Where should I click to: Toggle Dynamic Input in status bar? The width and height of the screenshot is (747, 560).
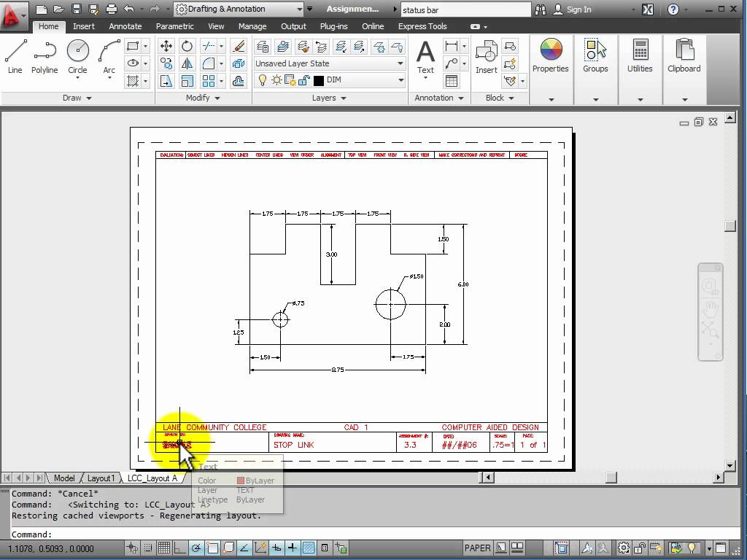click(276, 548)
